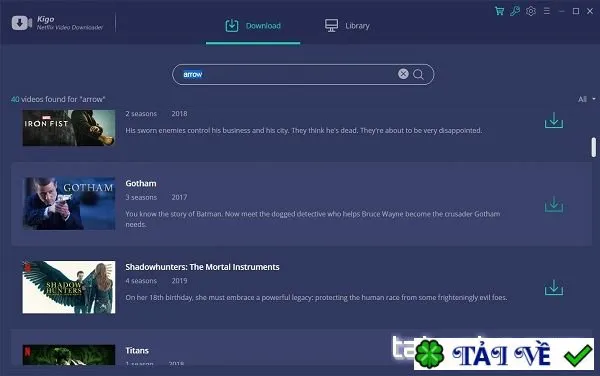Select the Titans thumbnail image
Viewport: 600px width, 376px height.
pos(69,355)
